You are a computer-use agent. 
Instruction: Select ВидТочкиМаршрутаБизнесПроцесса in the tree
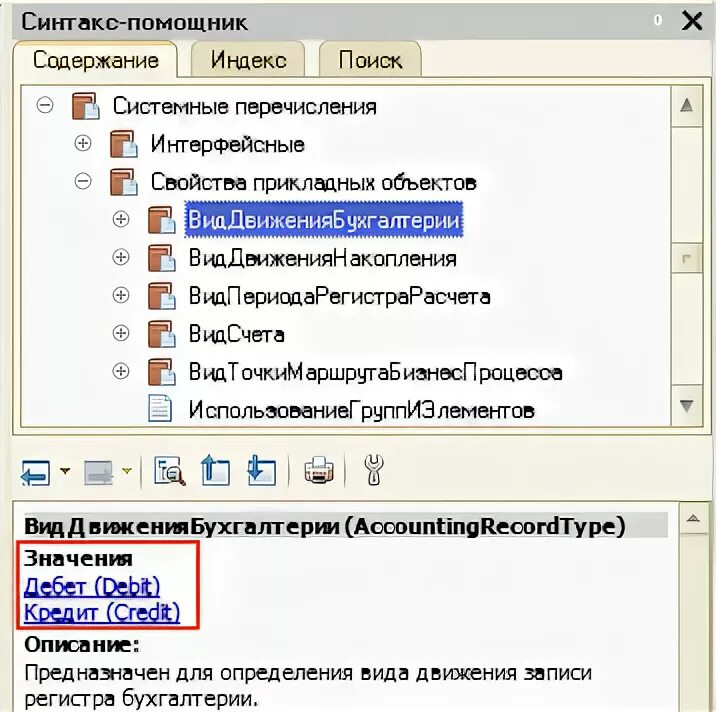point(375,373)
